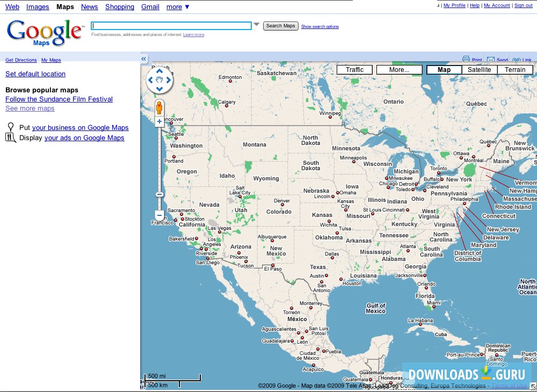
Task: Click the Albuquerque city marker
Action: click(272, 241)
